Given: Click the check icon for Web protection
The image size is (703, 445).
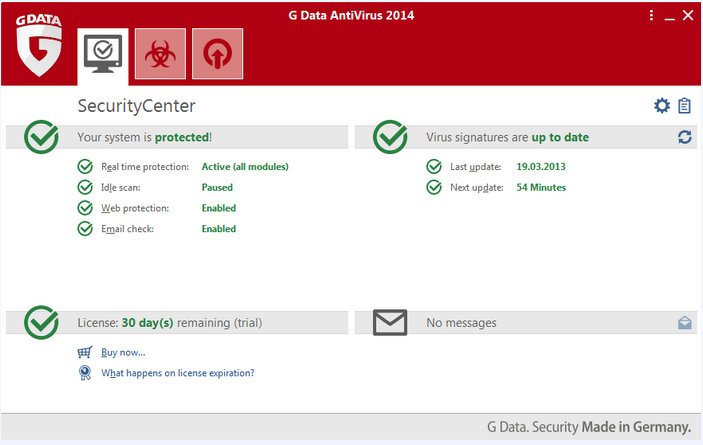Looking at the screenshot, I should pyautogui.click(x=85, y=207).
